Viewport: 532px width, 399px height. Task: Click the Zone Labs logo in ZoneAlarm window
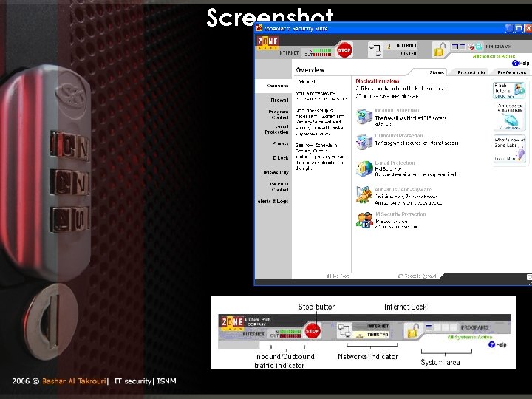coord(267,43)
